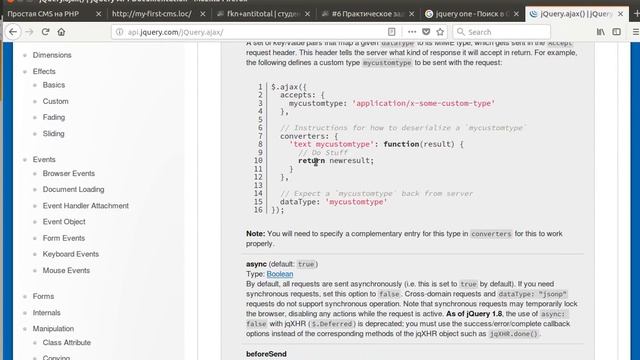Open the Effects category link

tap(44, 71)
